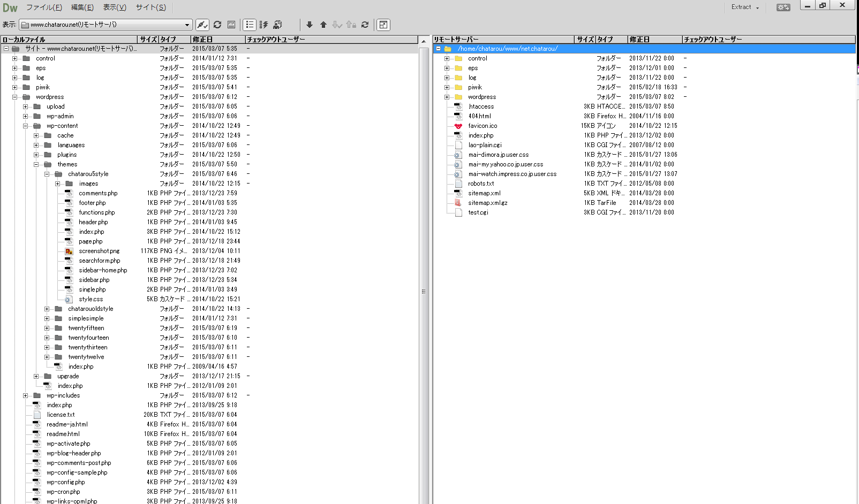859x504 pixels.
Task: Sort remote list by チェックアウトユーザー column
Action: pyautogui.click(x=768, y=40)
